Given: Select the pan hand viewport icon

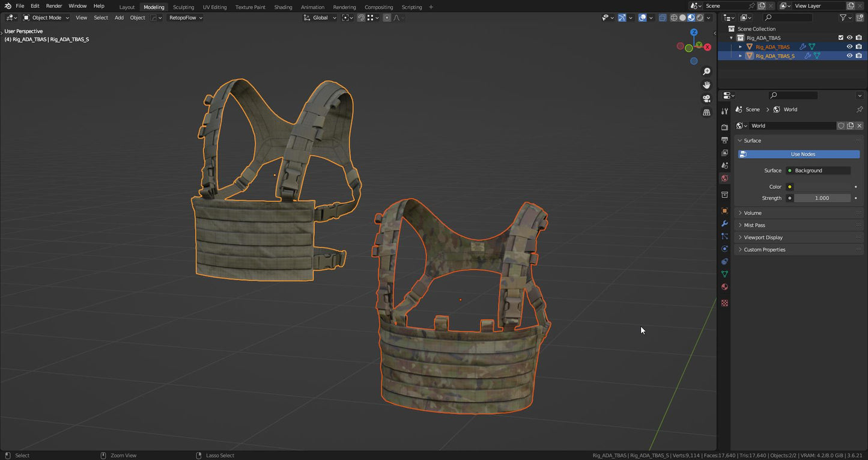Looking at the screenshot, I should pos(706,85).
